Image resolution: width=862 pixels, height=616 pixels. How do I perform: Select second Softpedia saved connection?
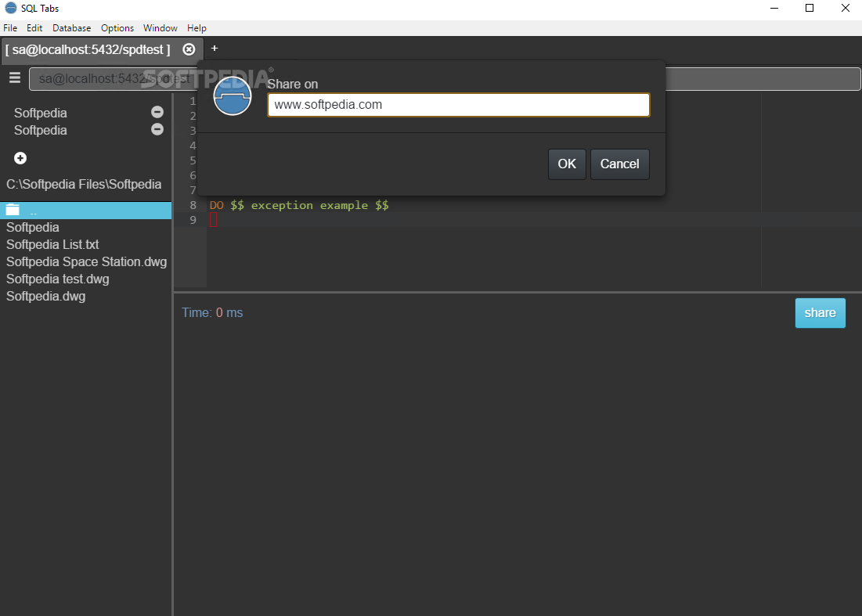point(41,130)
